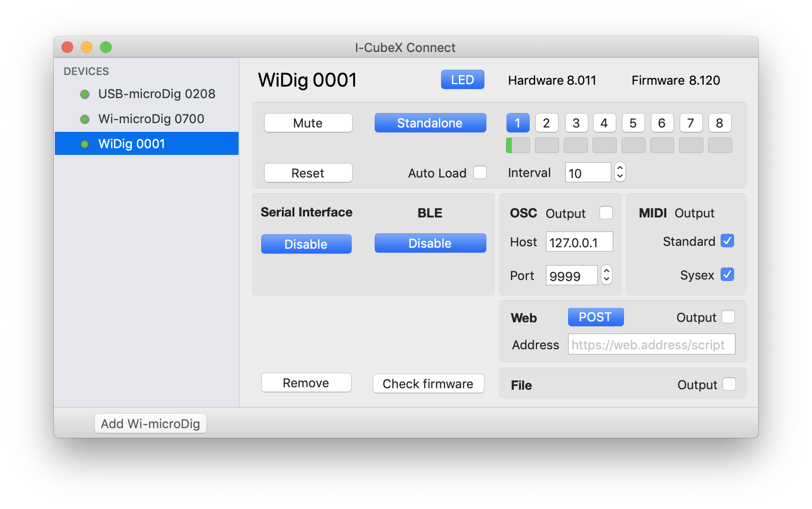Click status indicator next to Wi-microDig 0700
Viewport: 812px width, 509px height.
(85, 119)
